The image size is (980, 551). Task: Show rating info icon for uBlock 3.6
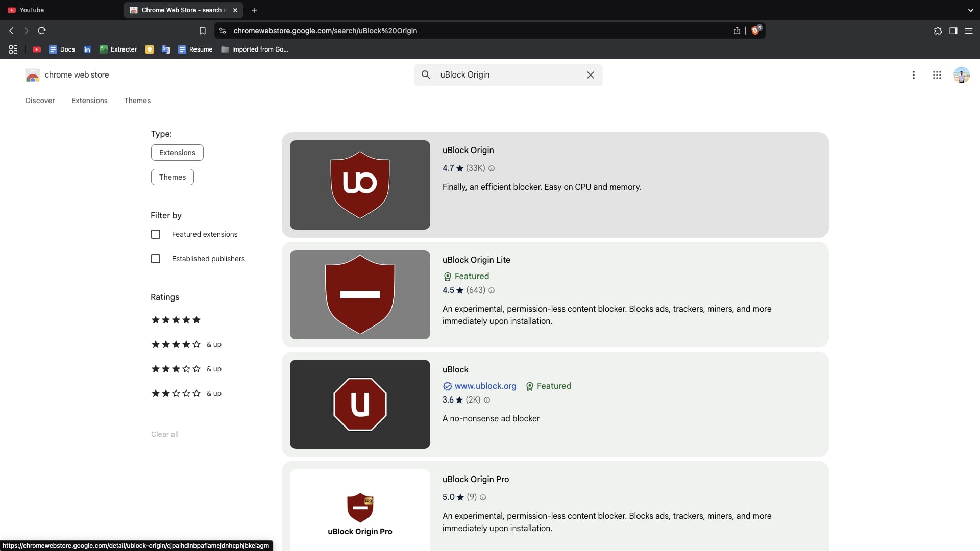click(x=487, y=400)
